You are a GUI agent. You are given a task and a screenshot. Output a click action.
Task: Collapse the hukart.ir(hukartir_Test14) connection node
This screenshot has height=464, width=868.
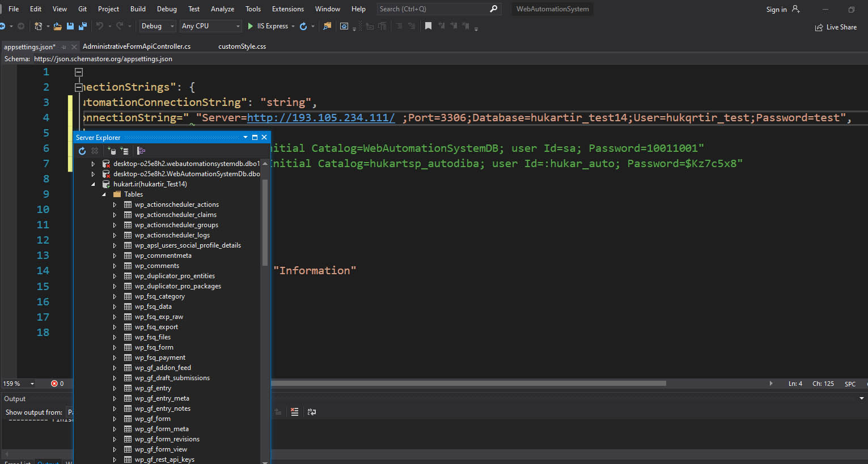point(93,184)
